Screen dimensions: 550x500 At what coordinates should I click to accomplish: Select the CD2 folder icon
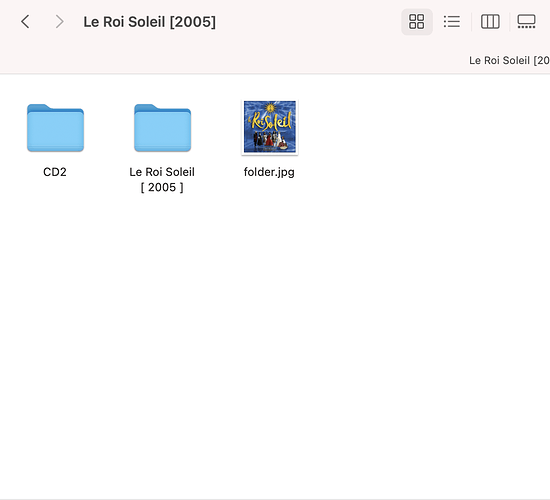[x=55, y=128]
